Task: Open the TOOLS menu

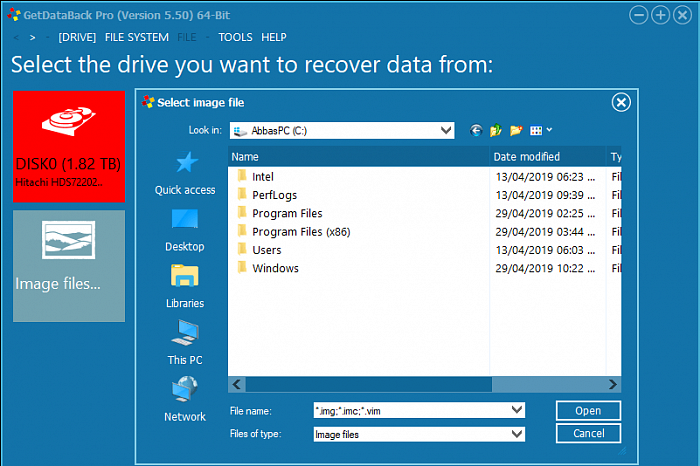Action: (235, 37)
